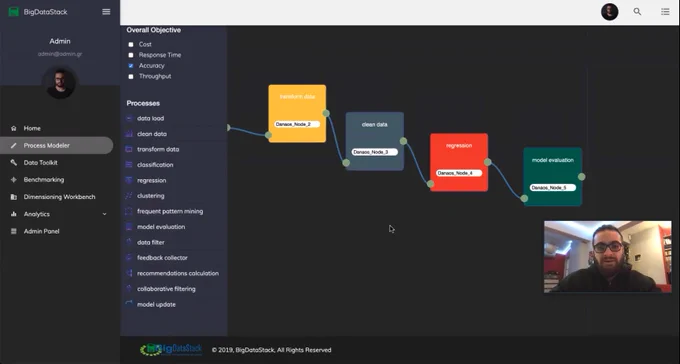Expand the Analytics submenu chevron
Screen dimensions: 680x364
click(104, 214)
